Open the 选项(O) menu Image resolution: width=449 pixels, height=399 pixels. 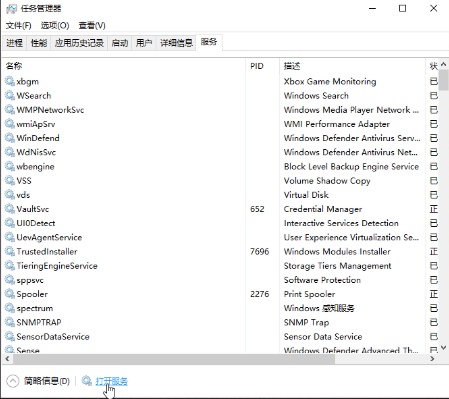(55, 25)
